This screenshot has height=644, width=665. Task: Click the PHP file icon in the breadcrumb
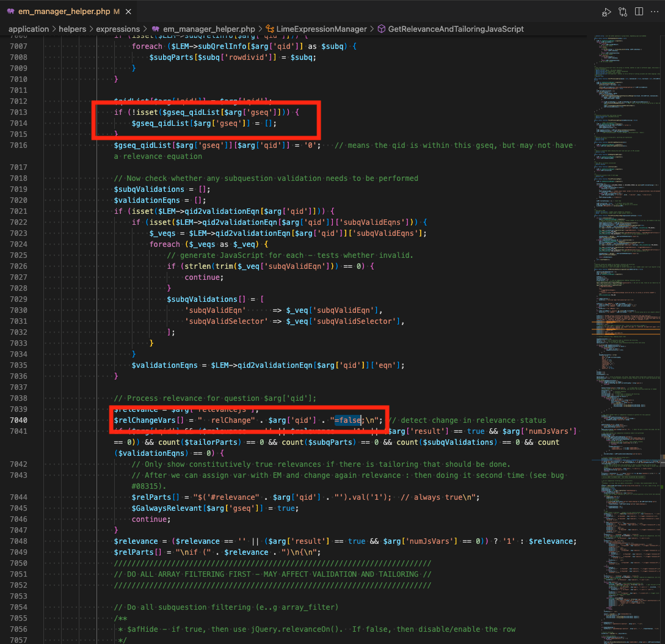[156, 29]
